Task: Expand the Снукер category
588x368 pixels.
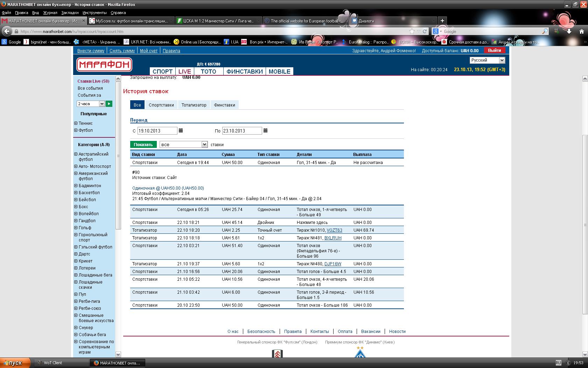Action: click(x=76, y=328)
